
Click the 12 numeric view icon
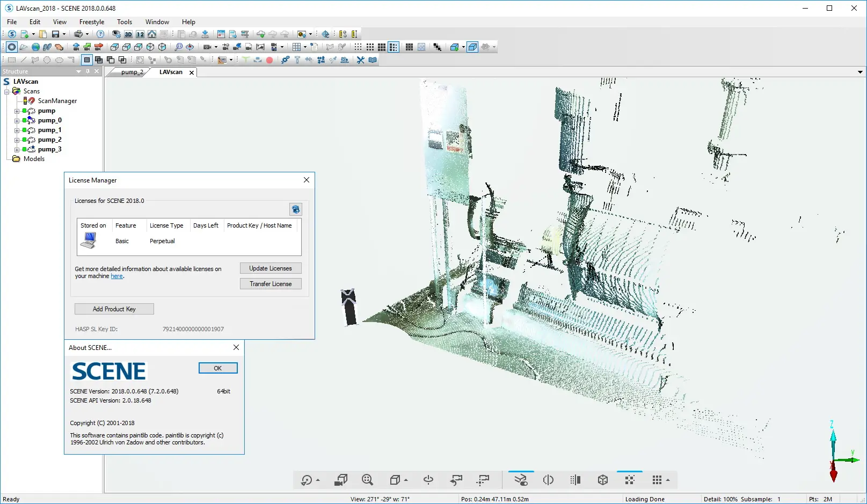tap(140, 34)
